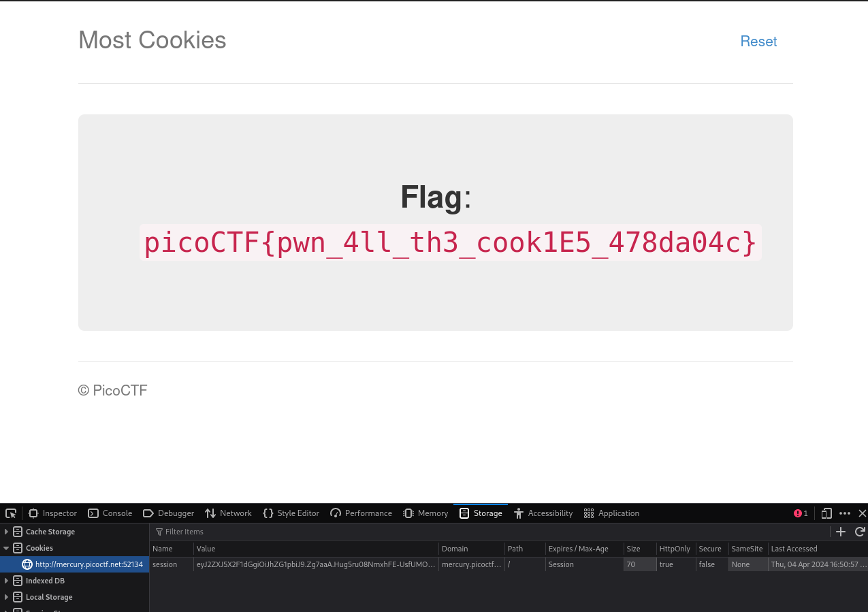Open the Performance panel
Screen dimensions: 868x612
(x=361, y=513)
